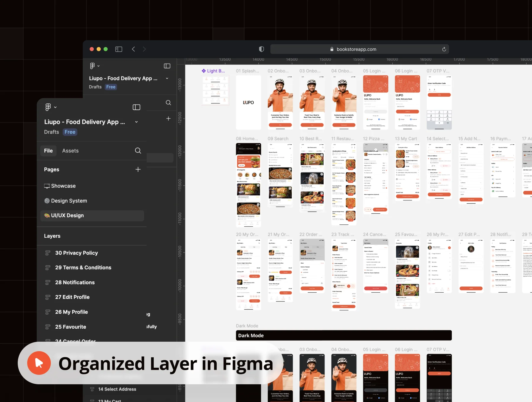Screen dimensions: 532x402
Task: Select the 13 My Cart frame
Action: pos(407,172)
